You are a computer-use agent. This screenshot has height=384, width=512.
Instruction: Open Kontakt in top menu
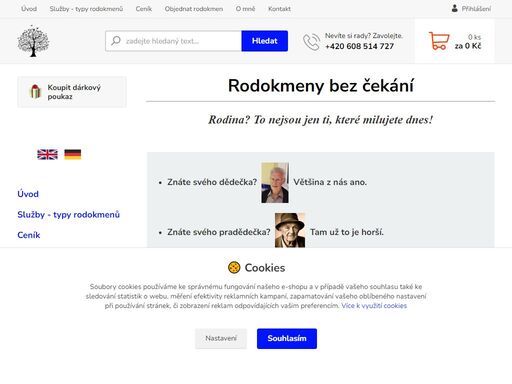279,9
